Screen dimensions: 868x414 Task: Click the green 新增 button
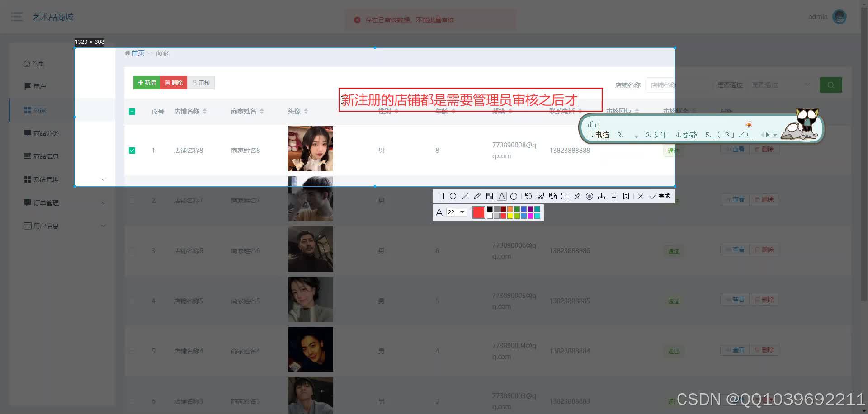147,83
